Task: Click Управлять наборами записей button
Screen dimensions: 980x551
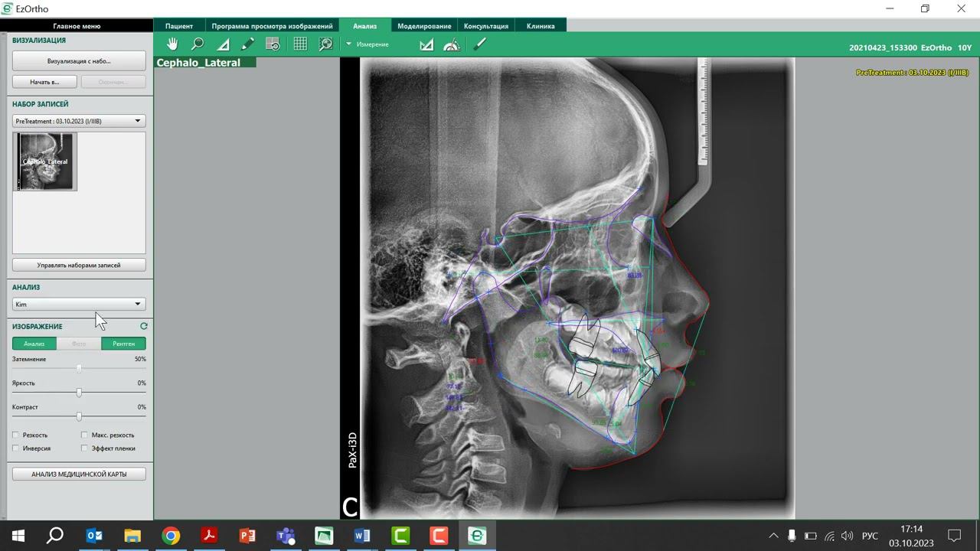Action: tap(79, 265)
